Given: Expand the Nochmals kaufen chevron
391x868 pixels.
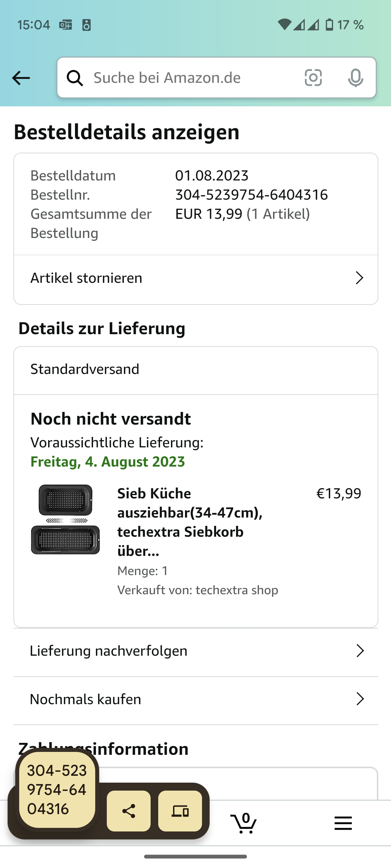Looking at the screenshot, I should coord(360,699).
